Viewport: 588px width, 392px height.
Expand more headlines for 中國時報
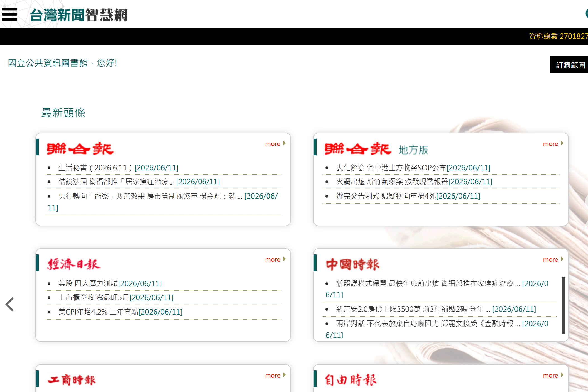tap(553, 259)
